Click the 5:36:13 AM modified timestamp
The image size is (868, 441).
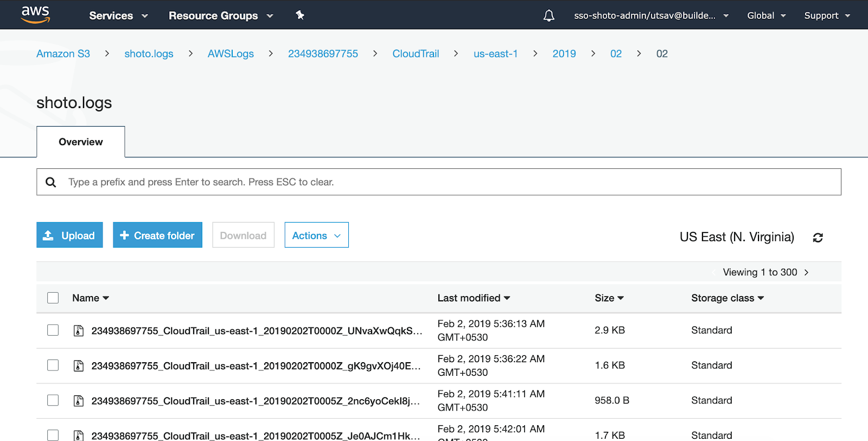pyautogui.click(x=491, y=330)
